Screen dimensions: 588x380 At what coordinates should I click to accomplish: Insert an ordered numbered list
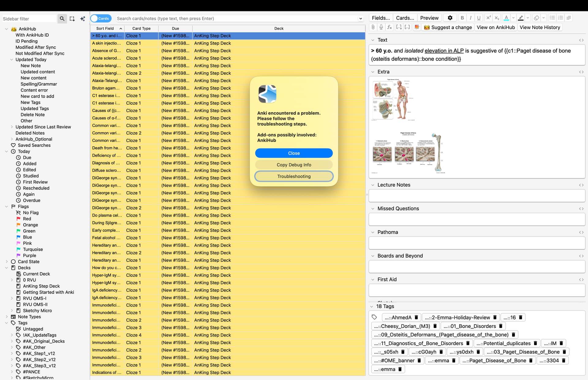(x=561, y=18)
